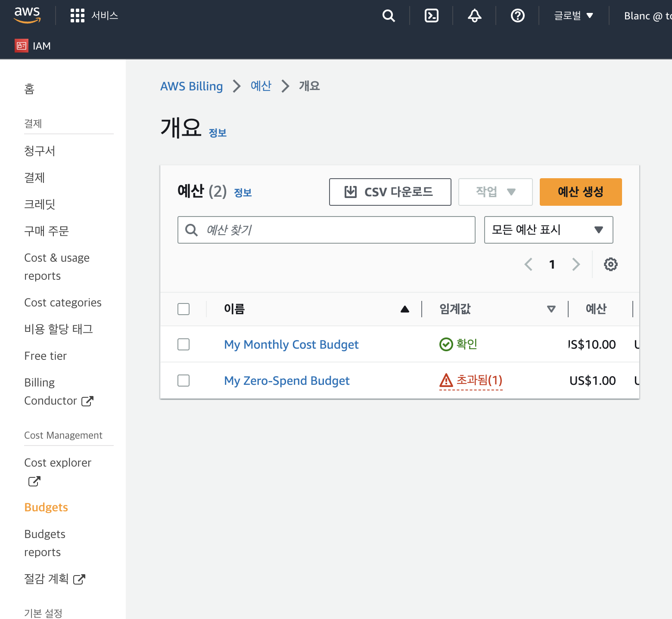Sort by threshold column arrow
Screen dimensions: 672x619
[551, 309]
